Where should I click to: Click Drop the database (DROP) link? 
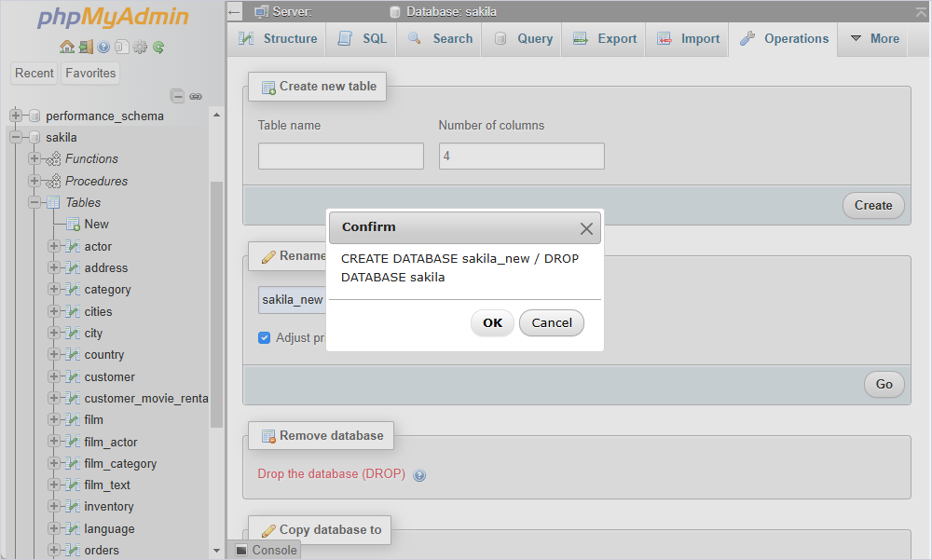tap(331, 473)
